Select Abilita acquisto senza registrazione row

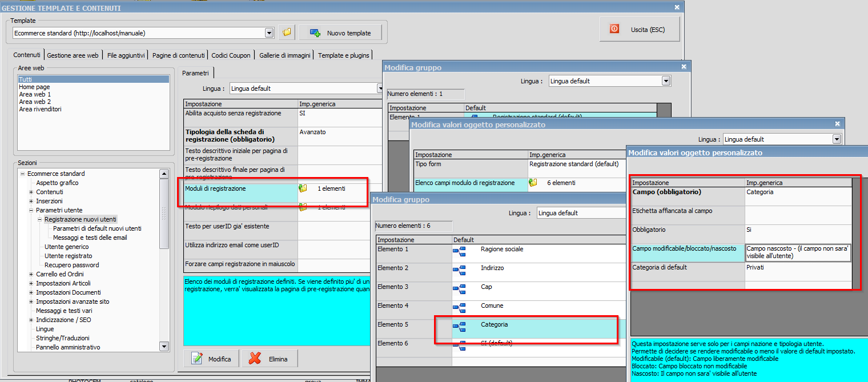283,118
